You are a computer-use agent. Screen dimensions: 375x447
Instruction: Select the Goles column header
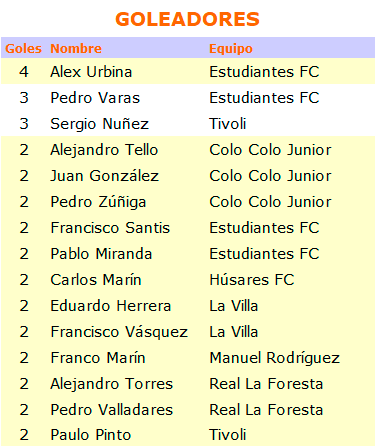23,49
